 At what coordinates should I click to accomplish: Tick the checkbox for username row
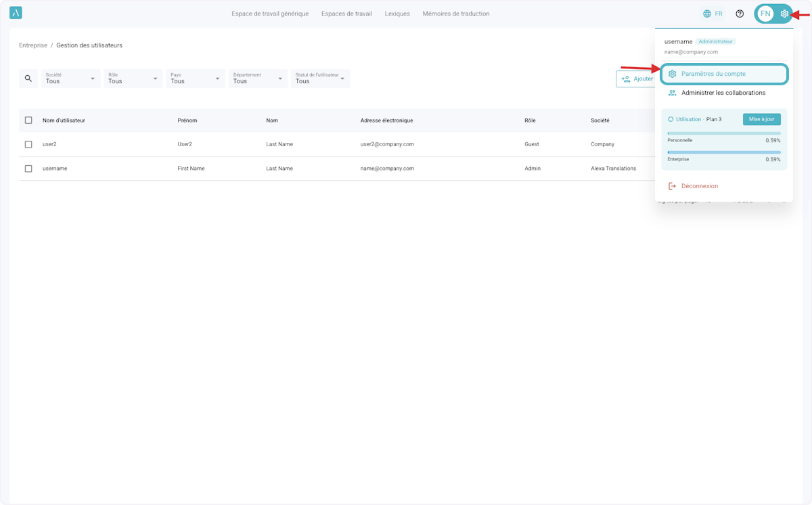28,169
